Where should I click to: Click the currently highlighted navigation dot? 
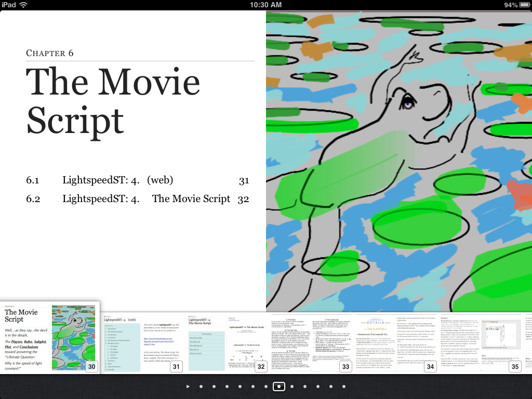click(279, 387)
